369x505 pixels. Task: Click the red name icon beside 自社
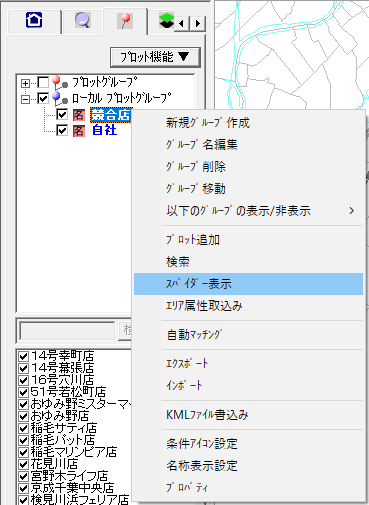click(79, 130)
